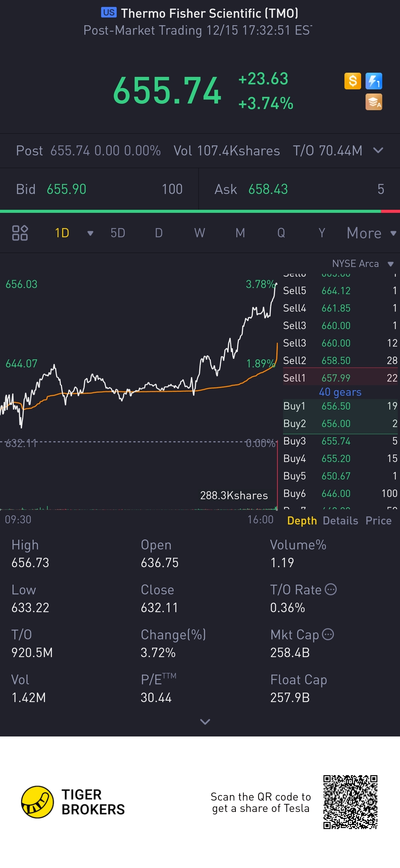Tap the Buy6 646.00 order row

click(340, 494)
